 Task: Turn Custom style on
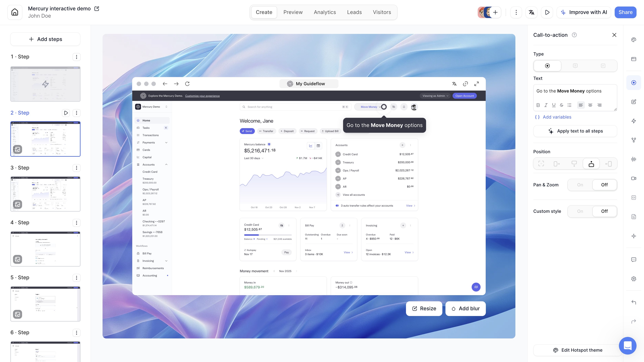click(580, 211)
